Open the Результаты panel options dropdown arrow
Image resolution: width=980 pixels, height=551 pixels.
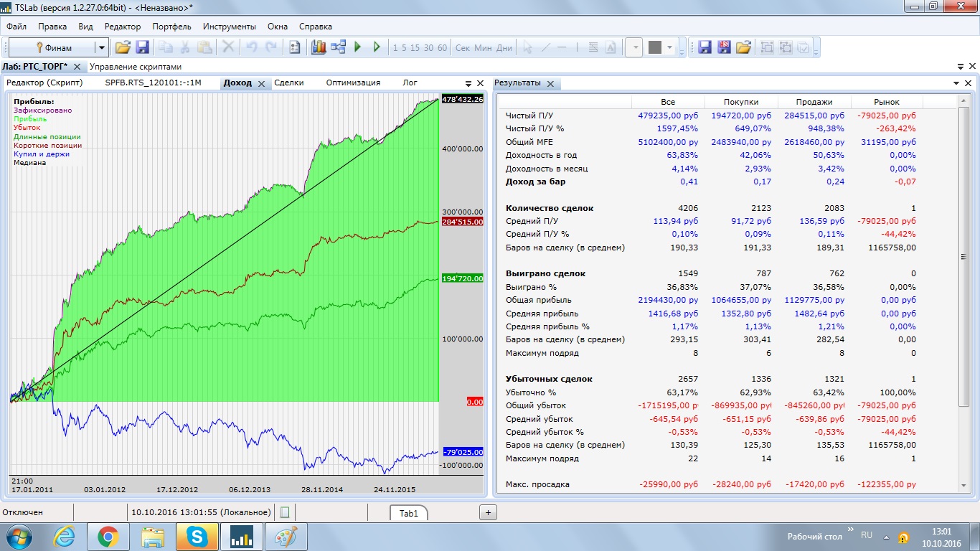click(956, 83)
